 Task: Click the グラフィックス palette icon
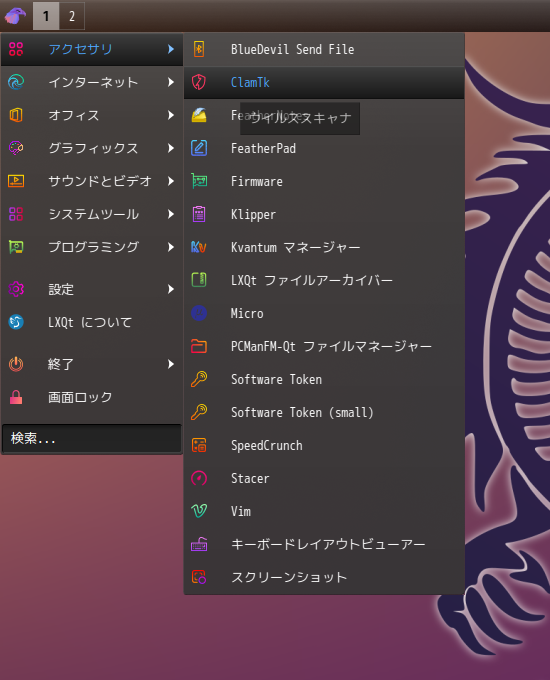(x=16, y=148)
